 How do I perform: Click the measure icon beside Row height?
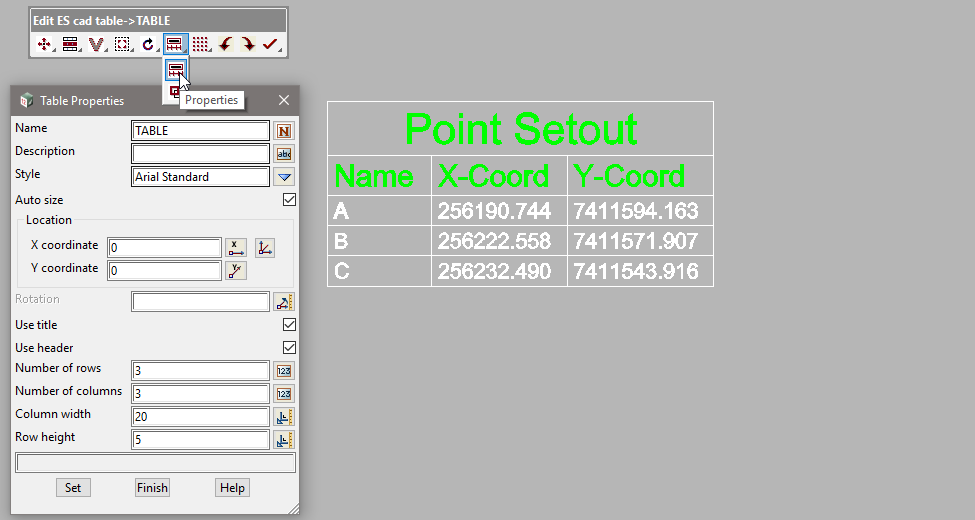(x=284, y=440)
